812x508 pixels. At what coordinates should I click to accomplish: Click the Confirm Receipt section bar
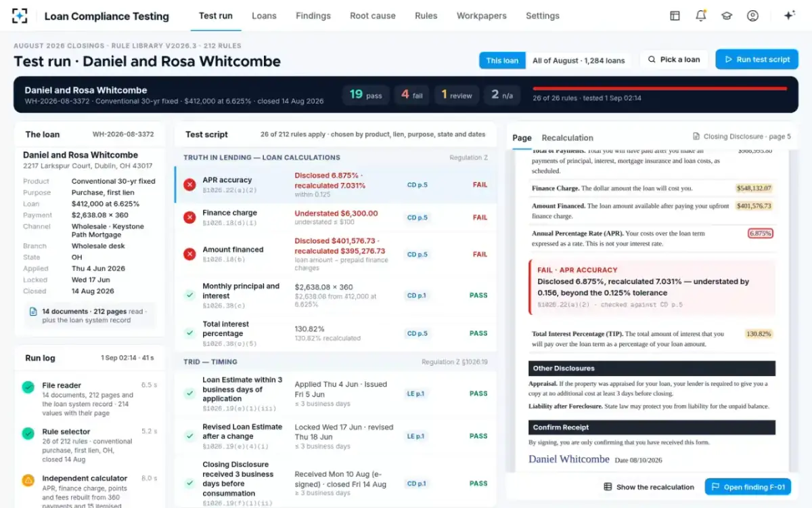click(652, 427)
